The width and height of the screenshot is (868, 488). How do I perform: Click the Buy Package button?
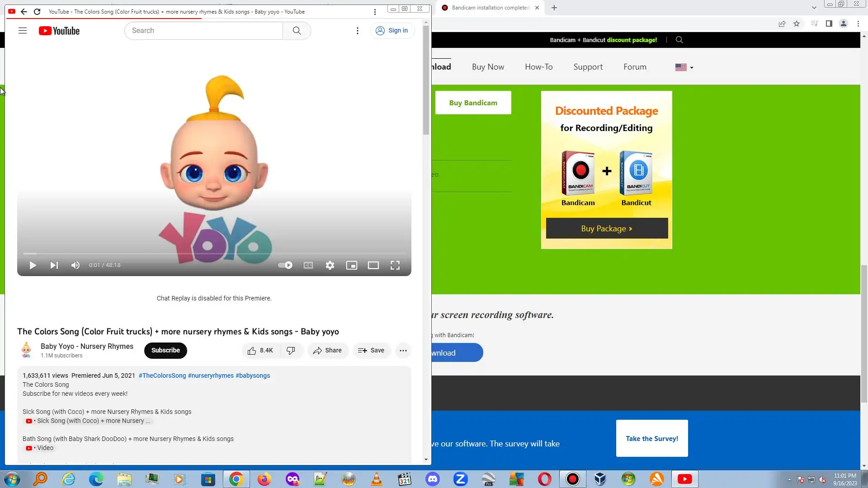[607, 229]
